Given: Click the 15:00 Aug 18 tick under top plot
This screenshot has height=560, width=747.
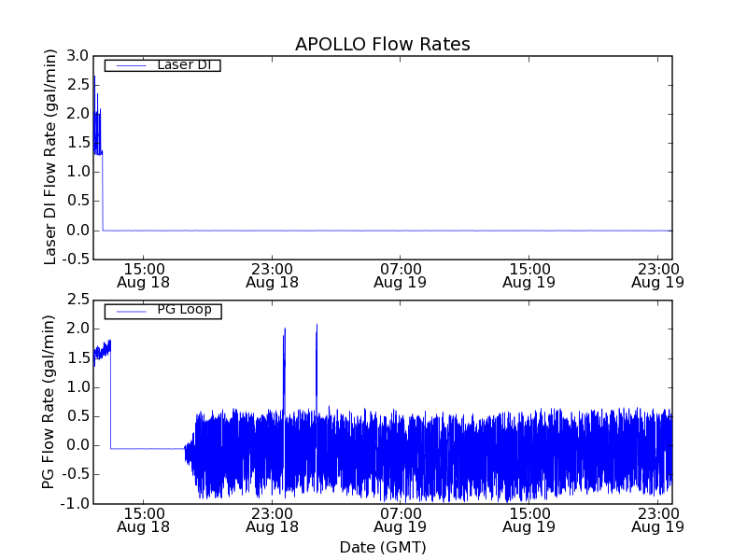Looking at the screenshot, I should click(143, 274).
